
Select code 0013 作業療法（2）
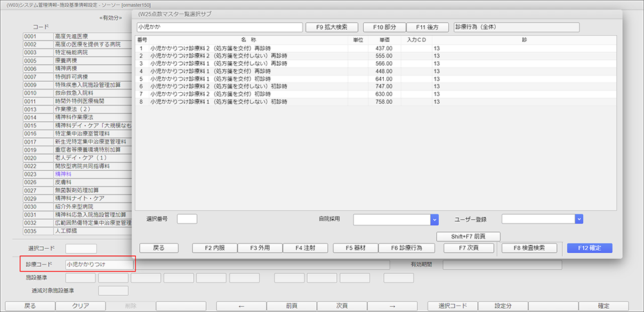77,110
